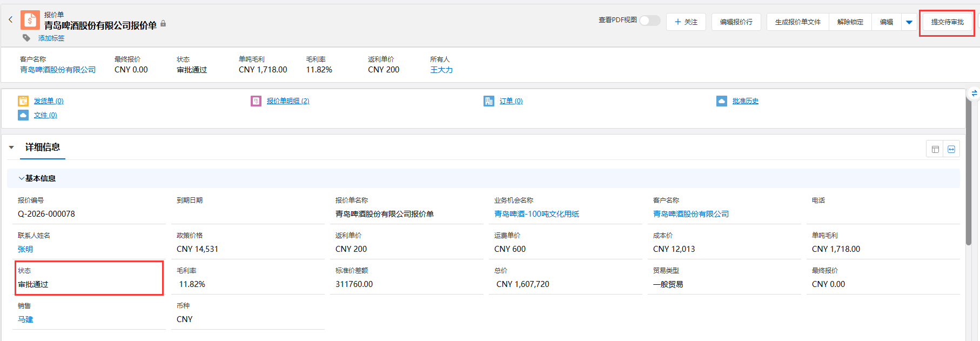Click the blue 订单 related list icon
980x341 pixels.
[489, 101]
